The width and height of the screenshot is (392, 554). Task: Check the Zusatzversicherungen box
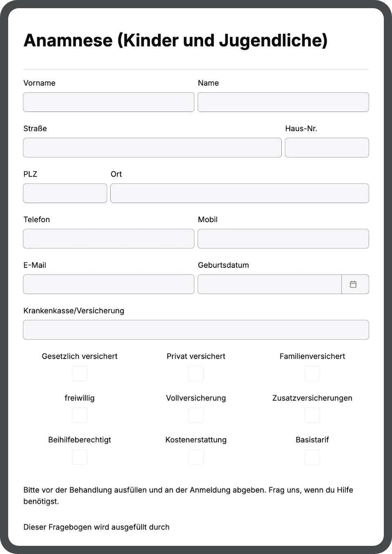[x=312, y=415]
